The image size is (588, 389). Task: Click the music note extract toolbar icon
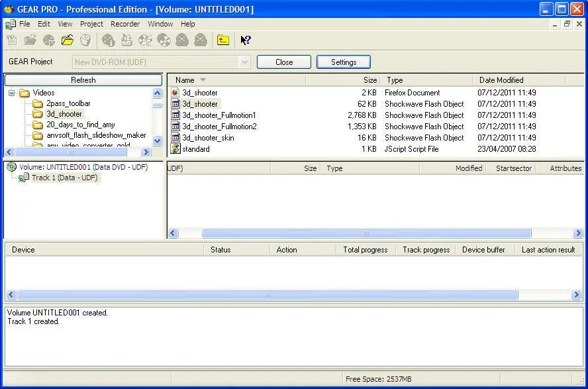(126, 40)
